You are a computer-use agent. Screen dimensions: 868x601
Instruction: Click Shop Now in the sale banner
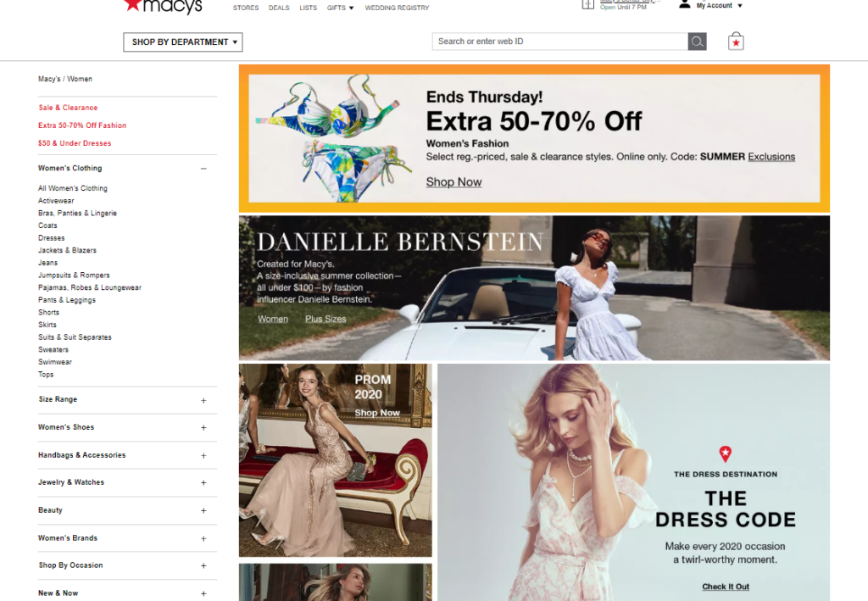coord(454,182)
